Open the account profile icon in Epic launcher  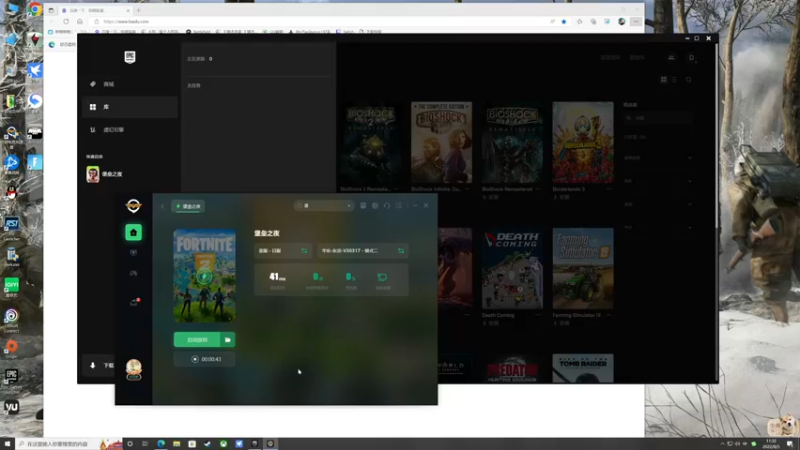[x=691, y=58]
